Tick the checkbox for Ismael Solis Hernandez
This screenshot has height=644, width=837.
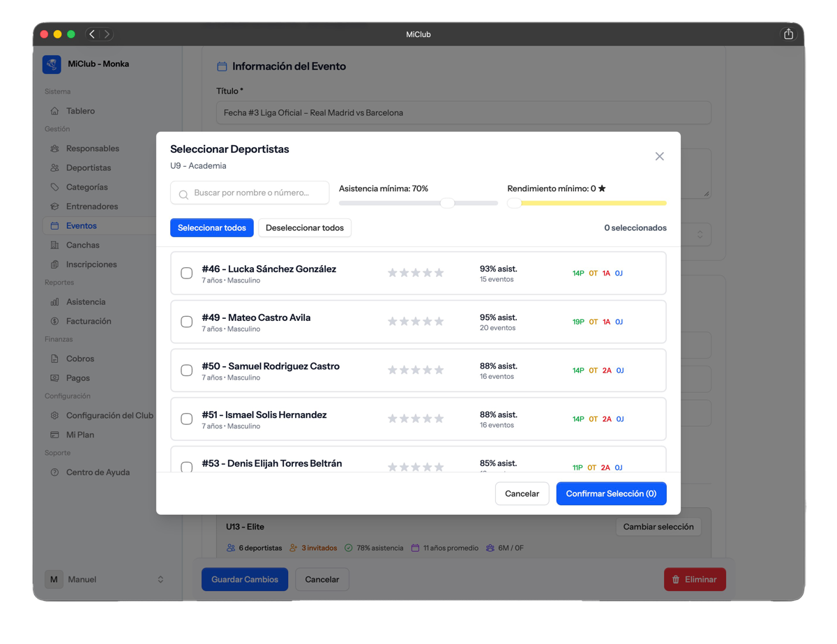186,419
